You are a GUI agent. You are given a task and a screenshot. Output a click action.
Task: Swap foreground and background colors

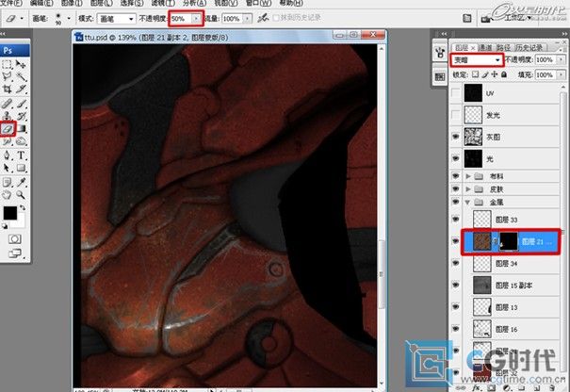[x=23, y=208]
